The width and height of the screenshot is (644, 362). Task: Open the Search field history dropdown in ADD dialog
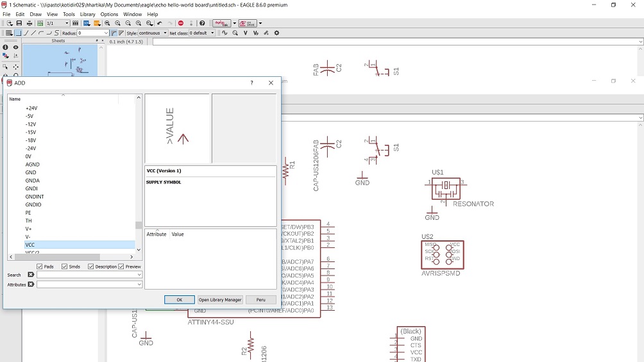[139, 275]
